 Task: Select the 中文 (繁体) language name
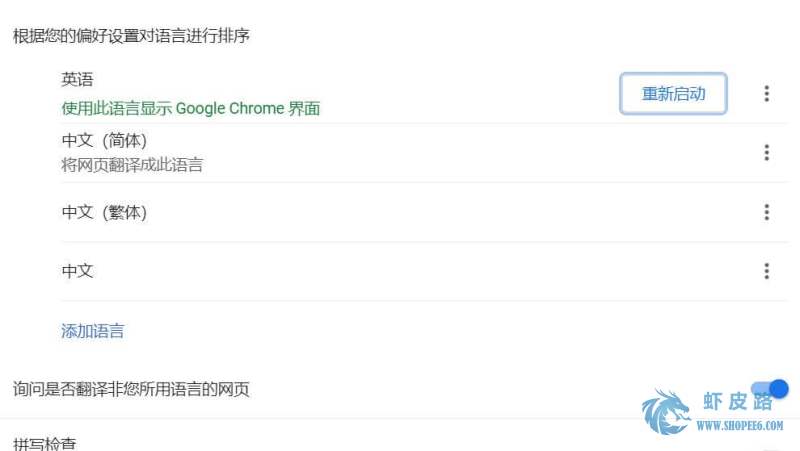click(x=104, y=212)
